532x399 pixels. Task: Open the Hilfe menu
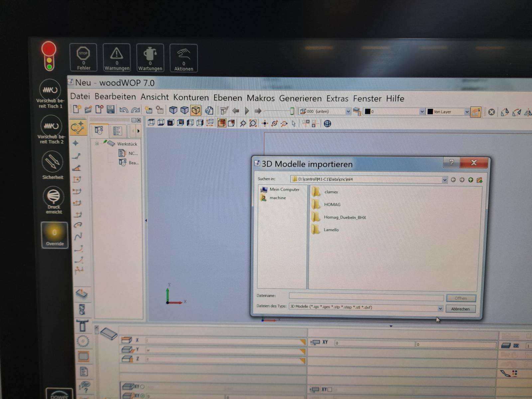click(395, 99)
